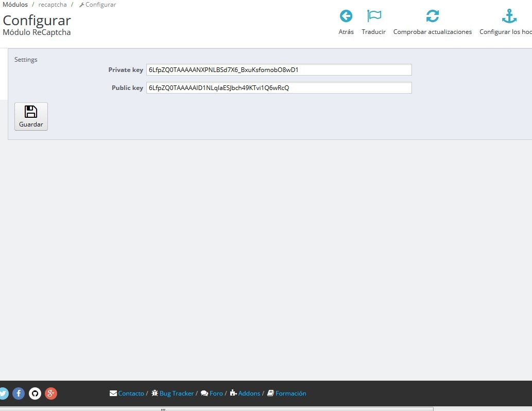Viewport: 532px width, 411px height.
Task: Open the Facebook social icon in footer
Action: click(x=19, y=393)
